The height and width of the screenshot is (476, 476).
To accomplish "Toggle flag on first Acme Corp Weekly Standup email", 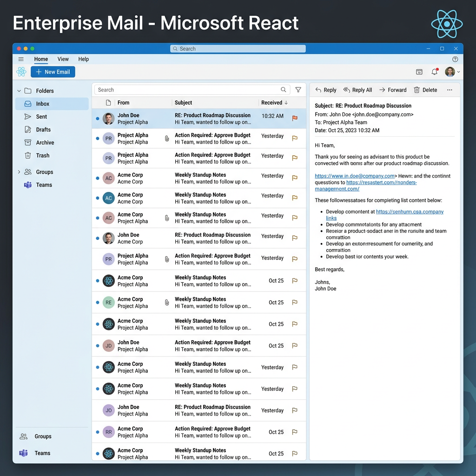I will (x=295, y=178).
